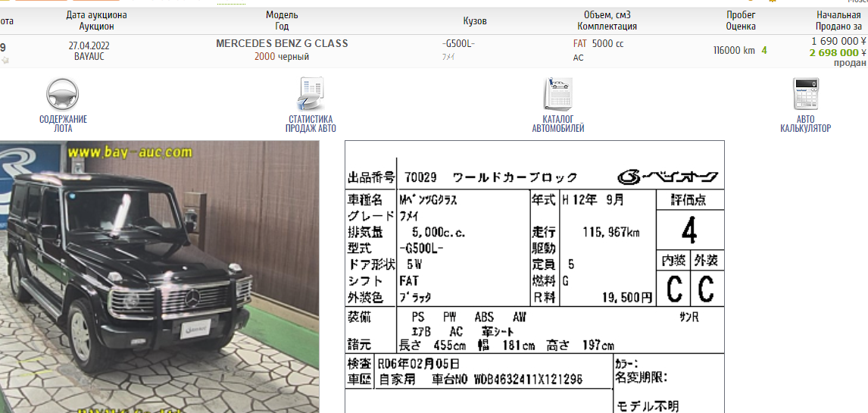Click the MERCEDES BENZ G CLASS model title

[282, 44]
